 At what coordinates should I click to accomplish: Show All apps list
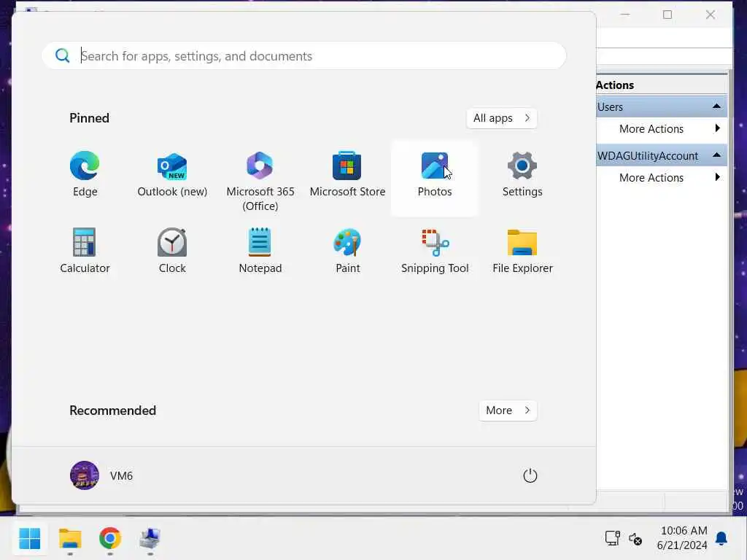pos(502,118)
